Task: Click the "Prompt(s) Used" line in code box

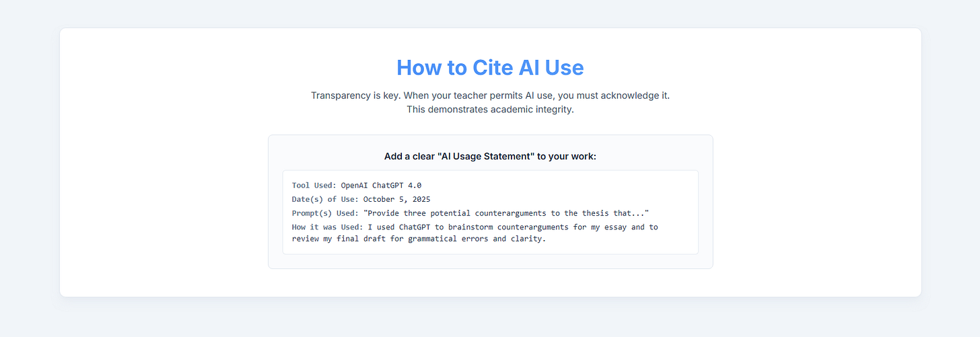Action: pos(470,213)
